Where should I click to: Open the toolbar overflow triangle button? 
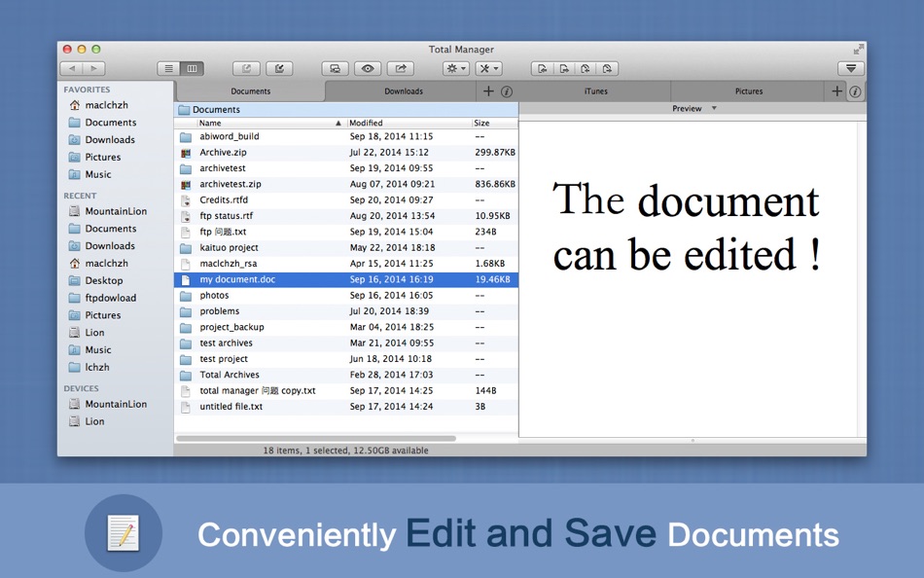click(851, 69)
